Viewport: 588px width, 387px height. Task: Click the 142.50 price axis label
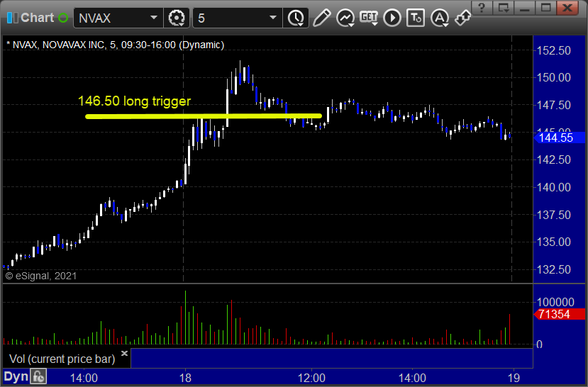pyautogui.click(x=554, y=159)
